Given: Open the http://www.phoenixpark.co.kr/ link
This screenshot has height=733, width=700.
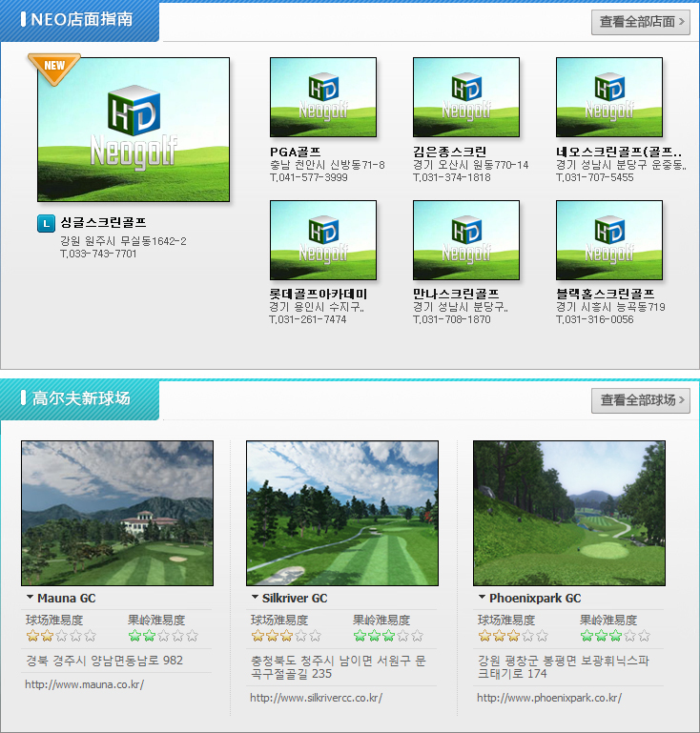Looking at the screenshot, I should click(x=549, y=699).
